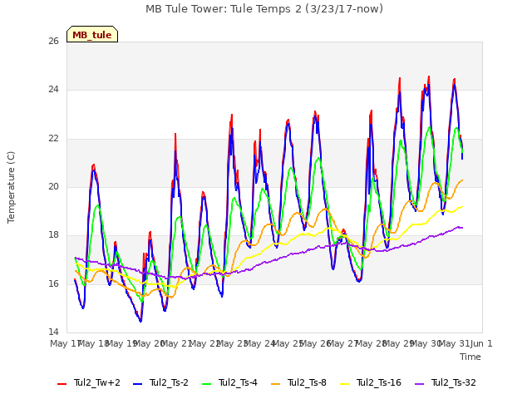Image resolution: width=532 pixels, height=399 pixels.
Task: Click the green Tul2_Ts-4 legend swatch
Action: pos(207,383)
